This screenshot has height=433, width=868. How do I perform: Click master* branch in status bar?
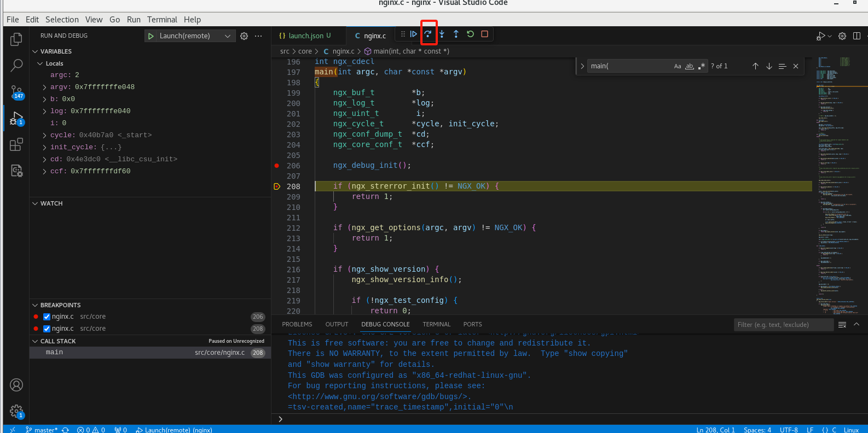click(x=42, y=430)
